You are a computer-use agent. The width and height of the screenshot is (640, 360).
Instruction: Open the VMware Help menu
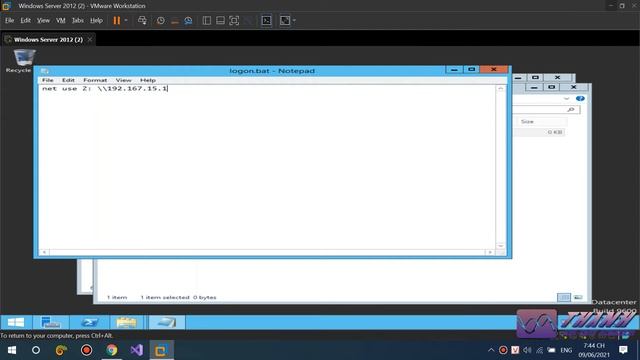[x=96, y=20]
